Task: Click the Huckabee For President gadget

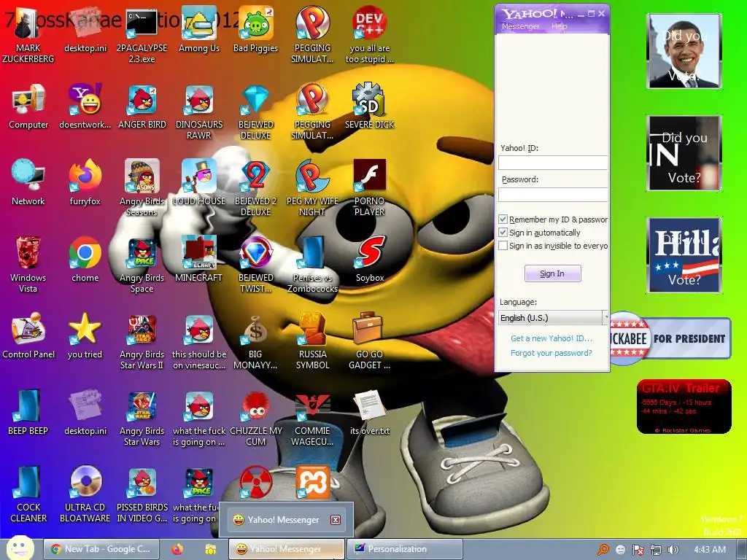Action: coord(670,338)
